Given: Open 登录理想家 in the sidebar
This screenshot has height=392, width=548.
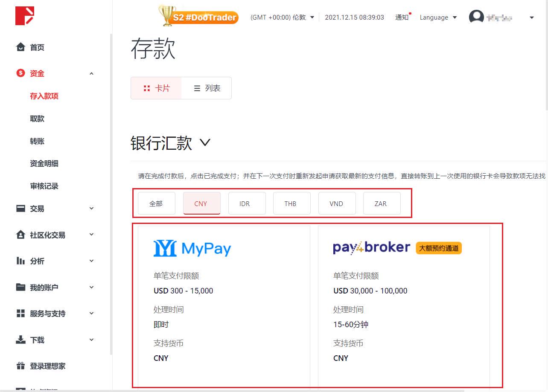Looking at the screenshot, I should point(47,366).
